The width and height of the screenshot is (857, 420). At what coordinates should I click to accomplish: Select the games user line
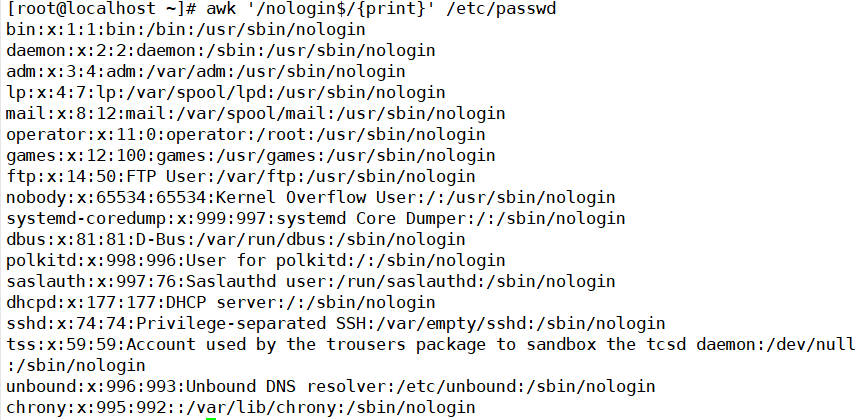tap(251, 156)
